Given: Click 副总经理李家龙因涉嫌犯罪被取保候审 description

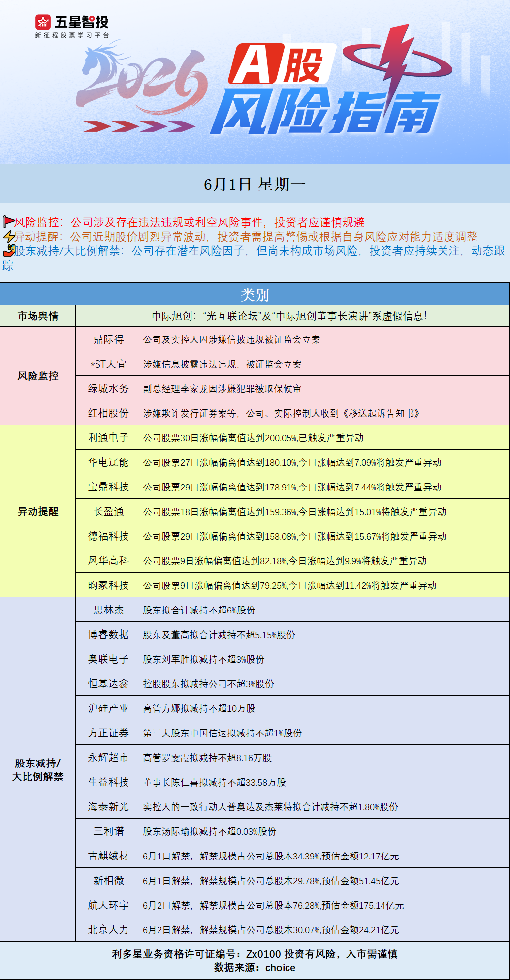Looking at the screenshot, I should (222, 389).
